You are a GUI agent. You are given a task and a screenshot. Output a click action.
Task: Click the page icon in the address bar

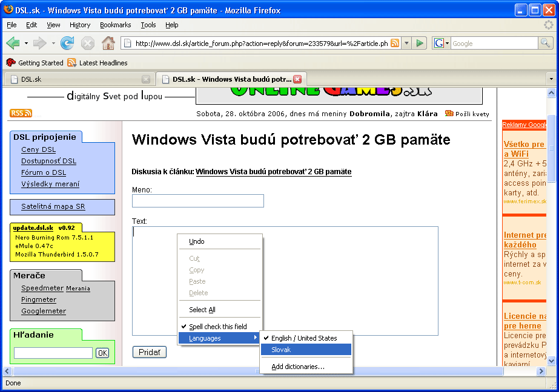coord(127,44)
